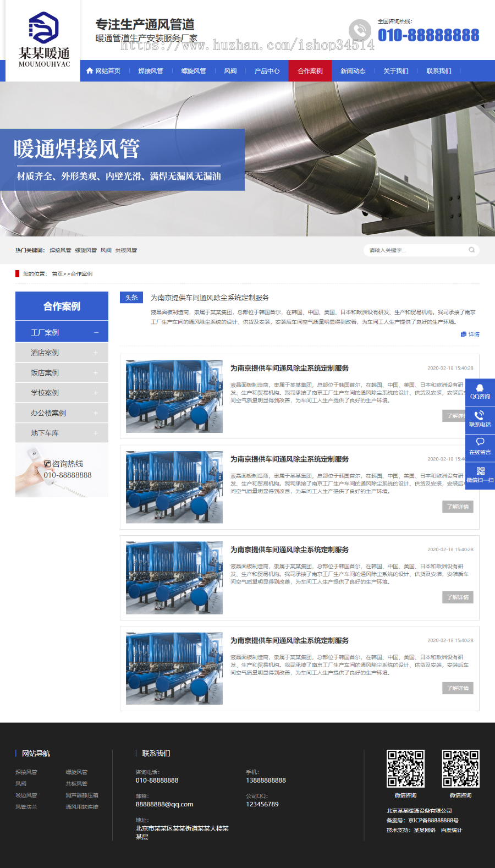
Task: Open the third case card title link
Action: [x=289, y=550]
